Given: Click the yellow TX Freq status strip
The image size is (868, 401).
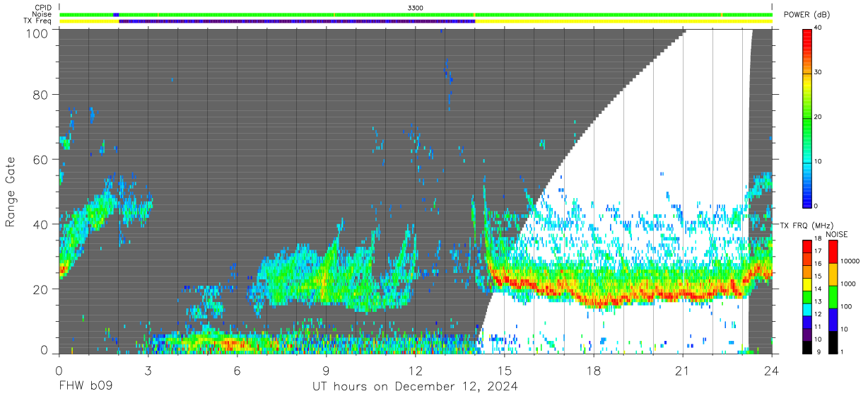Looking at the screenshot, I should [416, 21].
